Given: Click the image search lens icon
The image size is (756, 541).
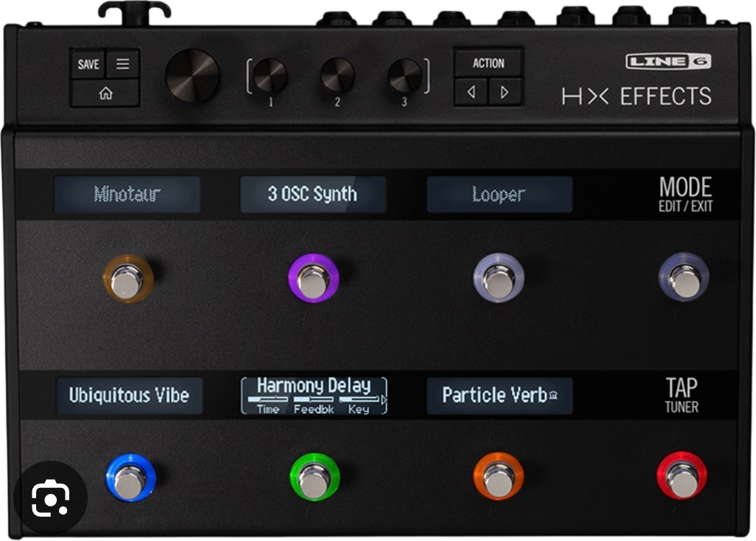Looking at the screenshot, I should 51,498.
